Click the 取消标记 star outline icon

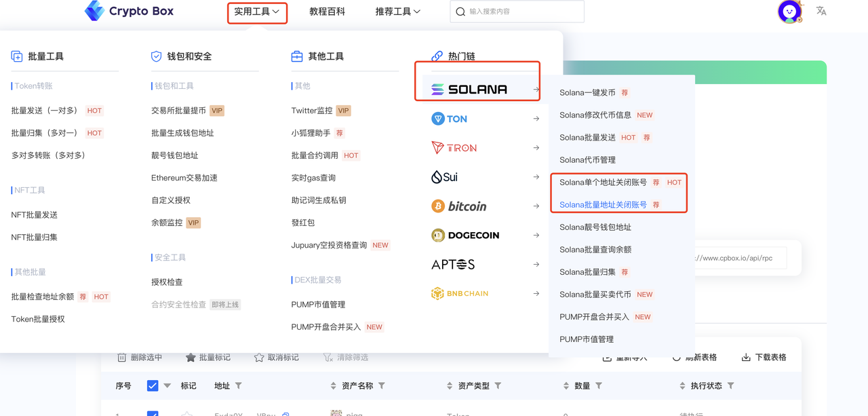[259, 358]
